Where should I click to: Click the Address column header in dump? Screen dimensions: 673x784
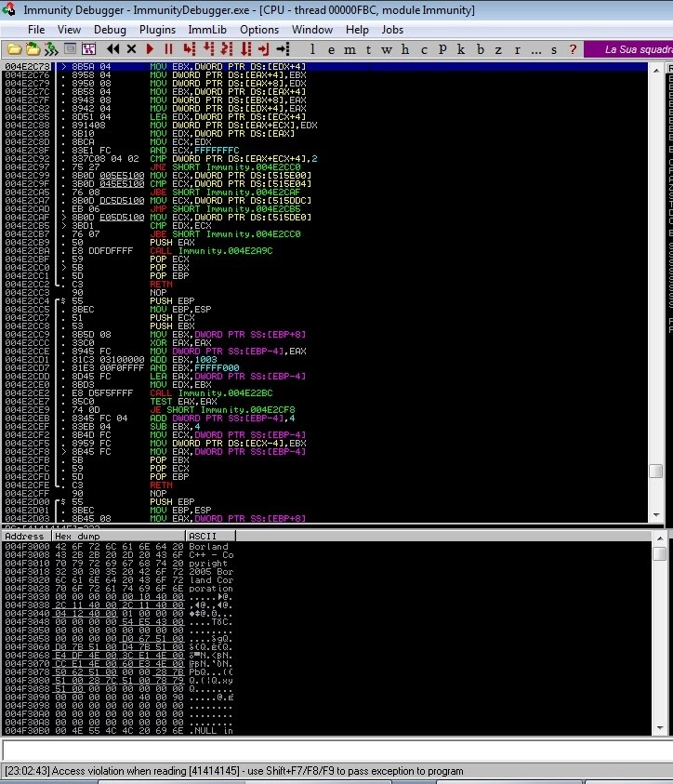tap(26, 536)
